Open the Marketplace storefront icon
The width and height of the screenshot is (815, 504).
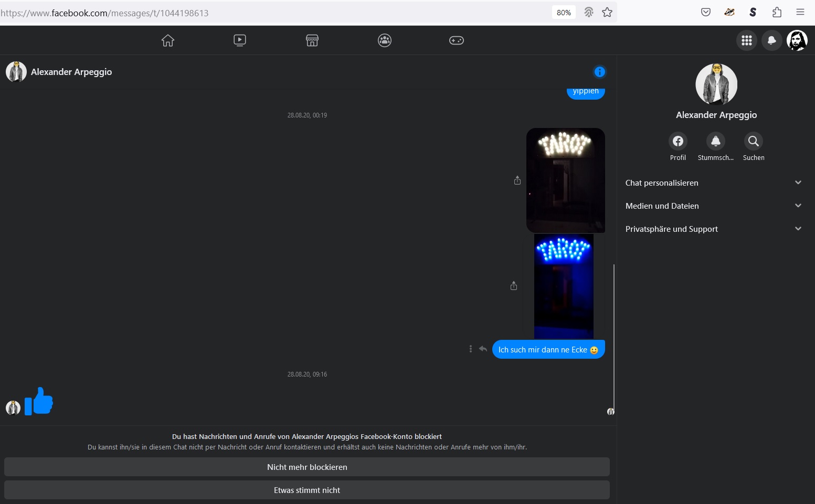point(312,40)
